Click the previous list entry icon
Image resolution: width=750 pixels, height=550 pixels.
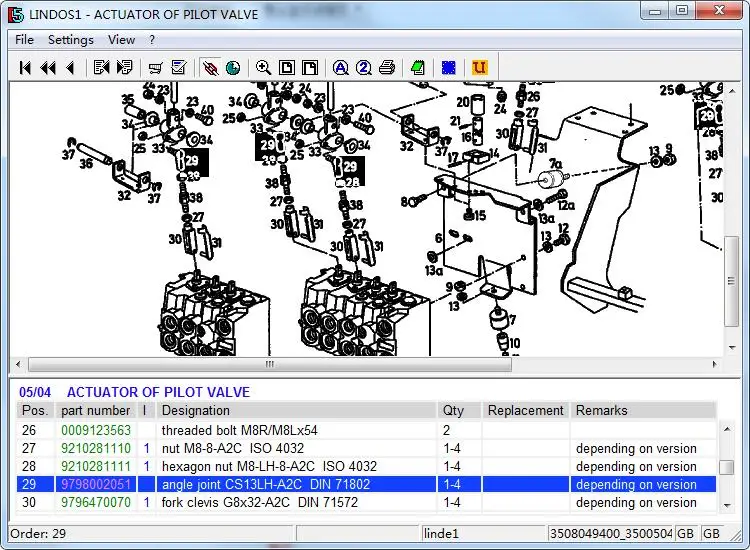[101, 67]
